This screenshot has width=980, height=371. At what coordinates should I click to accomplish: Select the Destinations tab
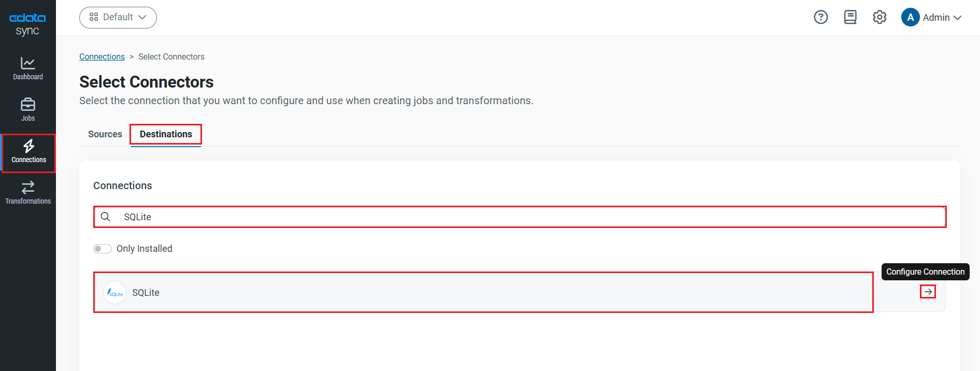[x=166, y=134]
